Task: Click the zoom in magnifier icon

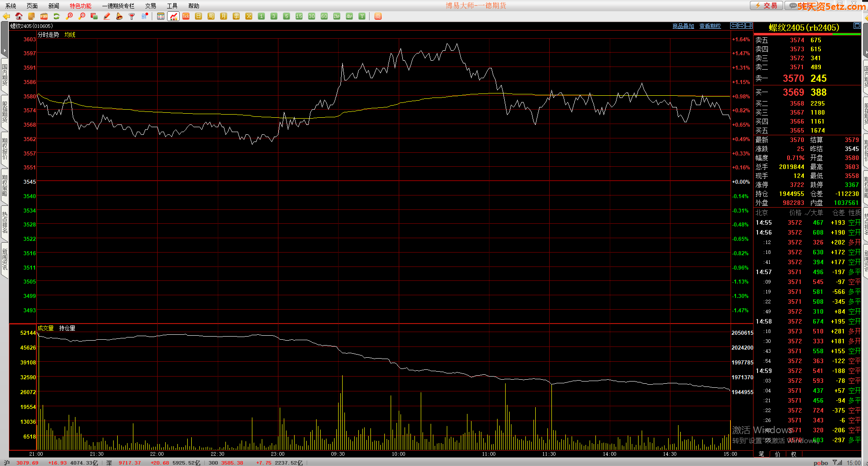Action: [x=69, y=16]
